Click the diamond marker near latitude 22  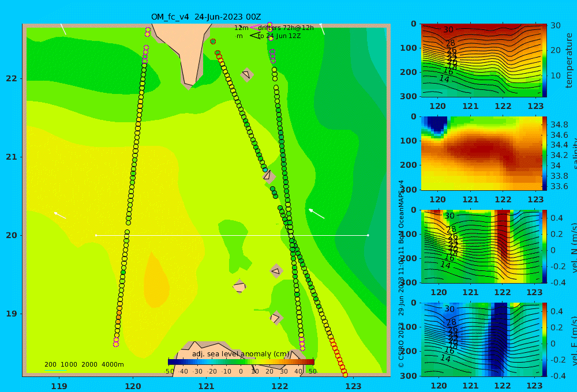coord(247,74)
